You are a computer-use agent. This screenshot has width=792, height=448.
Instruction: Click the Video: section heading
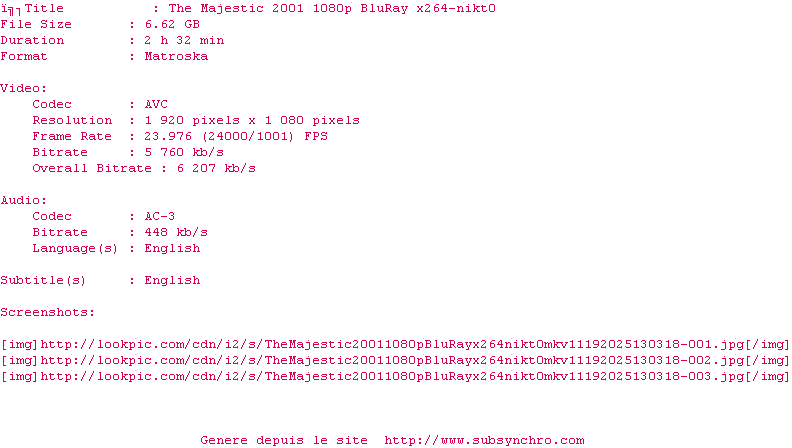coord(24,88)
